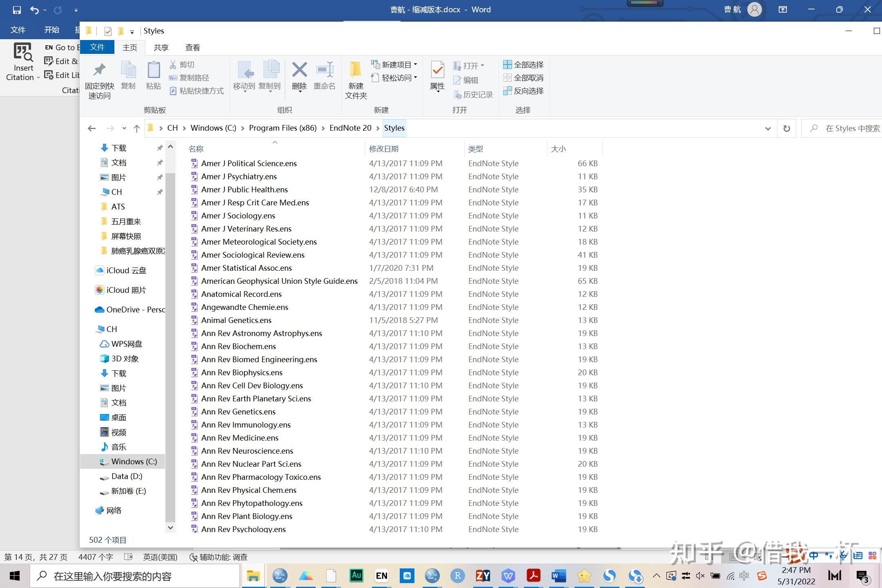Open the File (文件) tab in Explorer
Image resolution: width=882 pixels, height=588 pixels.
(97, 47)
